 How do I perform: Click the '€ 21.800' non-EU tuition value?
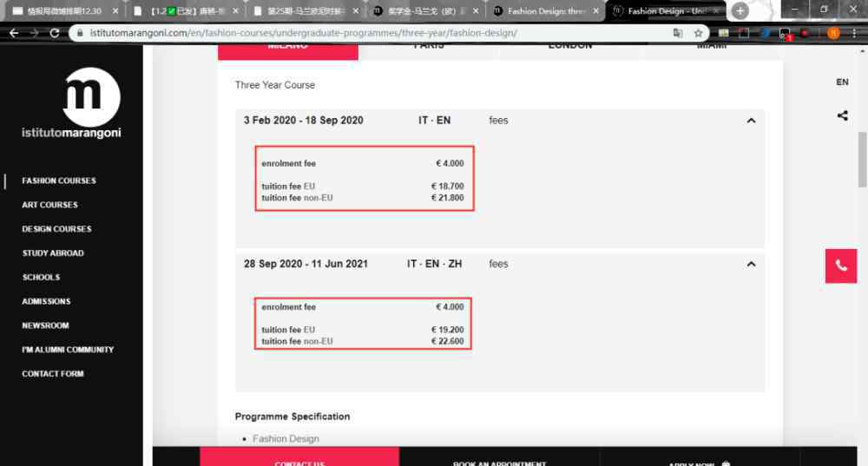(x=447, y=198)
